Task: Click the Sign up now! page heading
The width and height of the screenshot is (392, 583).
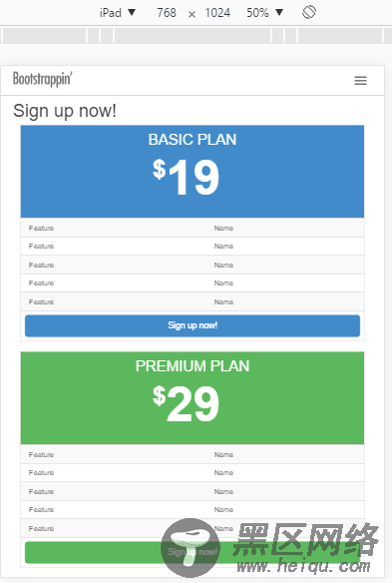Action: 65,111
